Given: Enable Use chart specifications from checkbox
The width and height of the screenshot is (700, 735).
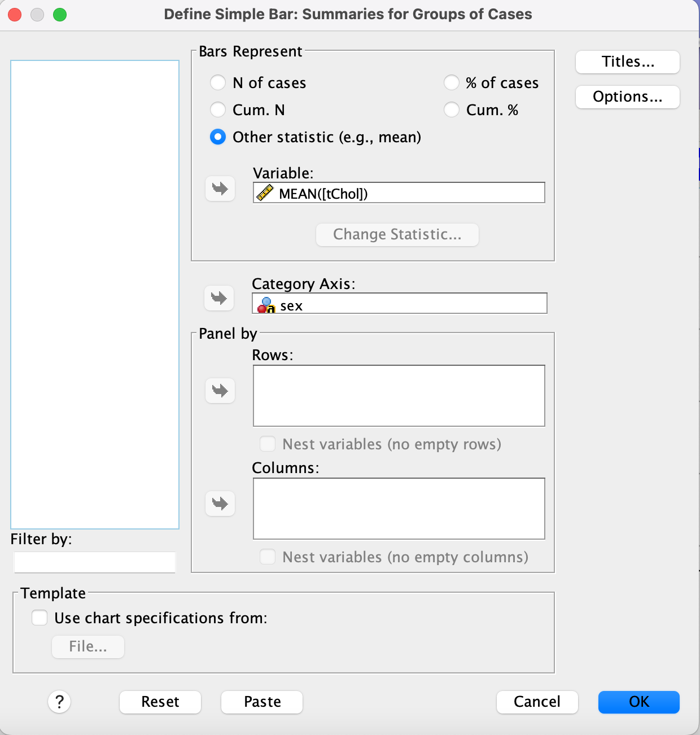Looking at the screenshot, I should click(40, 618).
